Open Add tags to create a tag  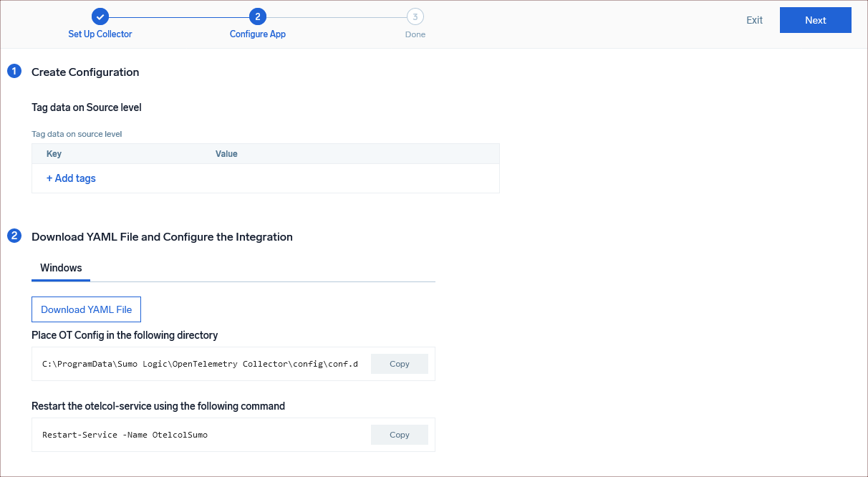pos(70,178)
